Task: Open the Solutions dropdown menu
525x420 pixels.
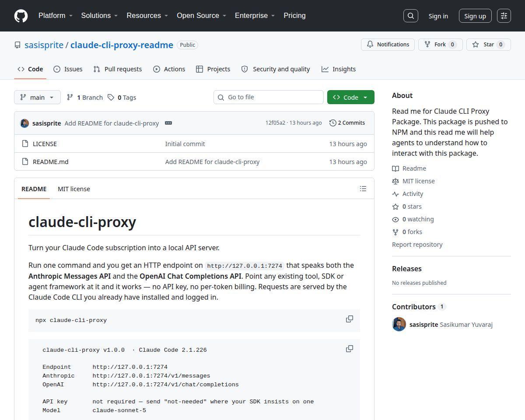Action: [100, 16]
